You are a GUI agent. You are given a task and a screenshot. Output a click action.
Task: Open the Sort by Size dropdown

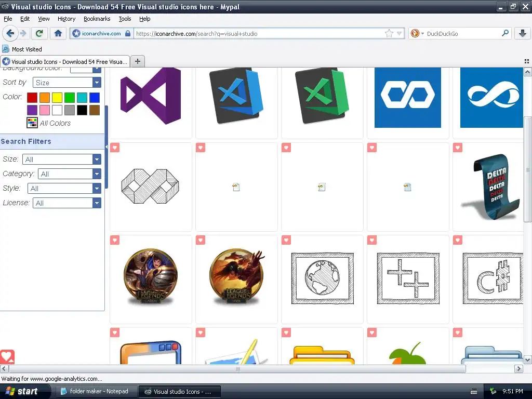tap(67, 83)
